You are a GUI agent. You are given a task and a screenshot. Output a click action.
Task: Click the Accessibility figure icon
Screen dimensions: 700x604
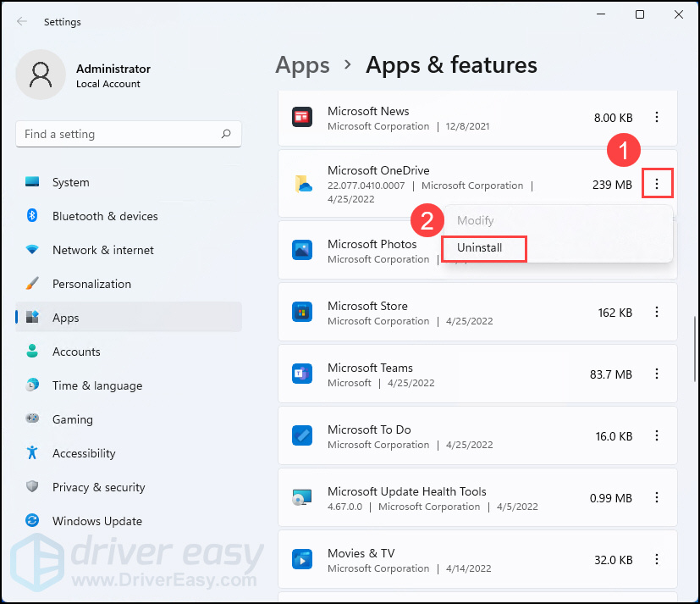[x=32, y=452]
